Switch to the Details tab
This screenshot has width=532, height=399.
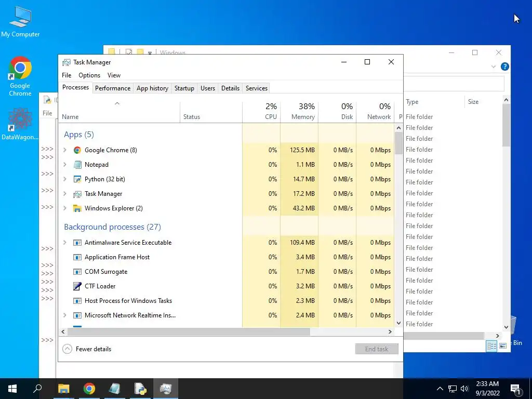[230, 88]
